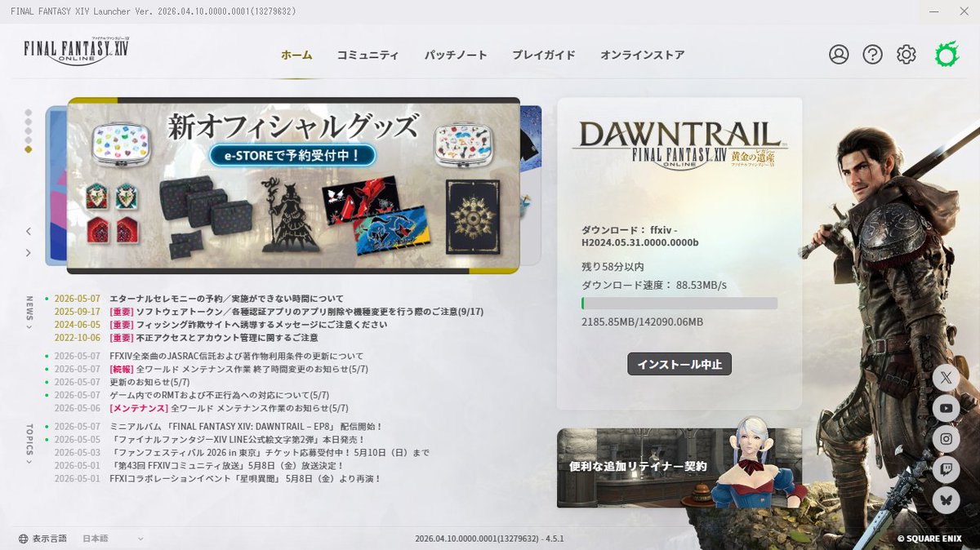Switch to the ホーム tab
Screen dimensions: 980x550
[296, 55]
